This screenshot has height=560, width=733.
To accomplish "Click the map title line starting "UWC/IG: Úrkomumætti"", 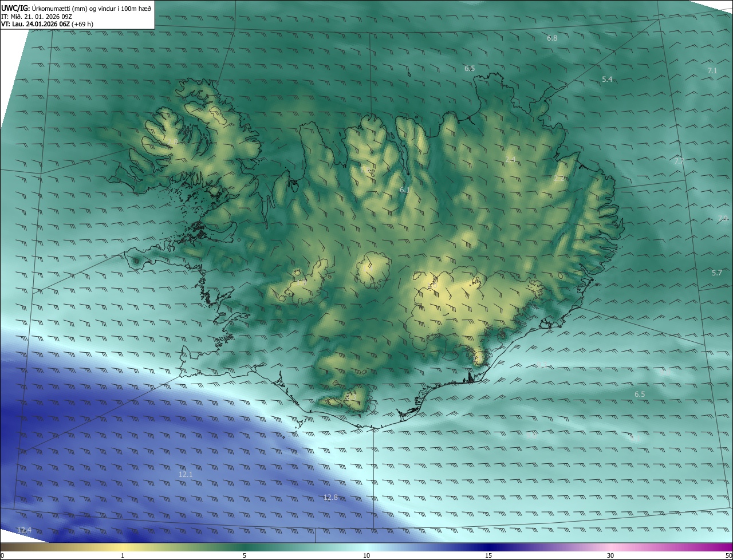I will click(76, 9).
